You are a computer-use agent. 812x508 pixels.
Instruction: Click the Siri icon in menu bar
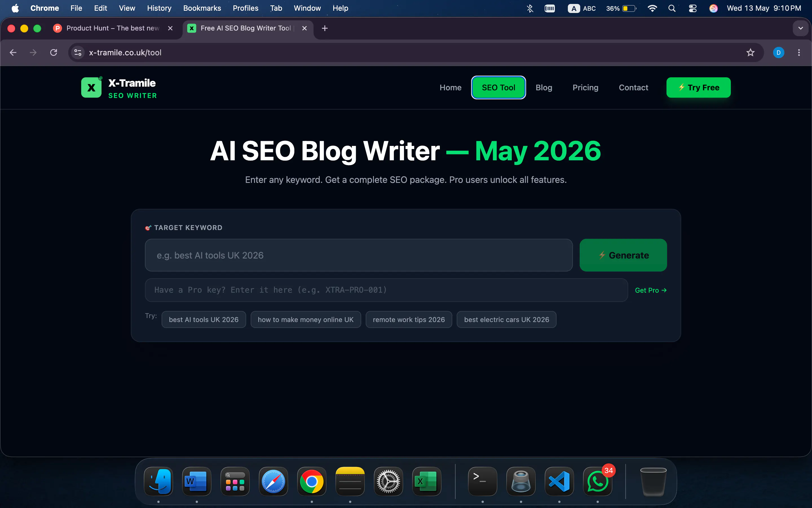(713, 8)
